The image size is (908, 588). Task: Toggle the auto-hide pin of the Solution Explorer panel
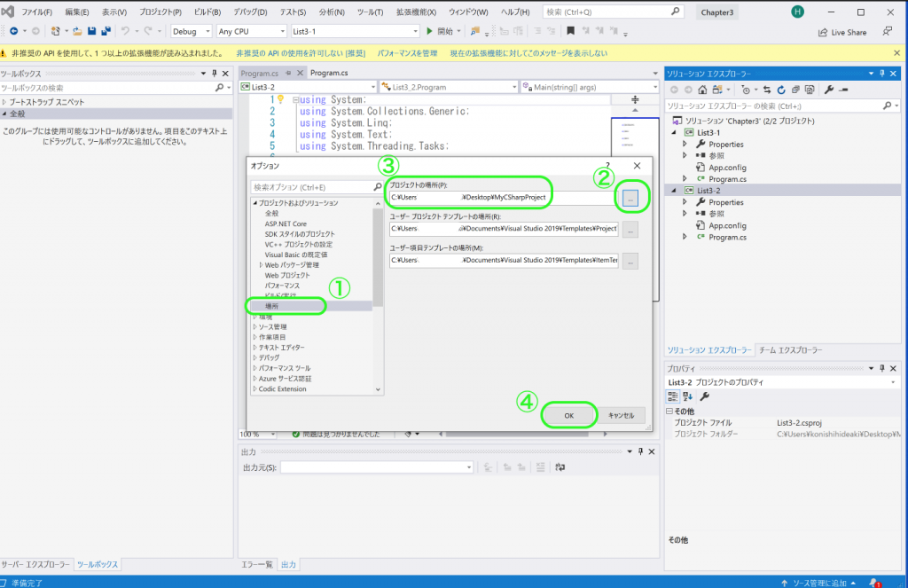[882, 74]
